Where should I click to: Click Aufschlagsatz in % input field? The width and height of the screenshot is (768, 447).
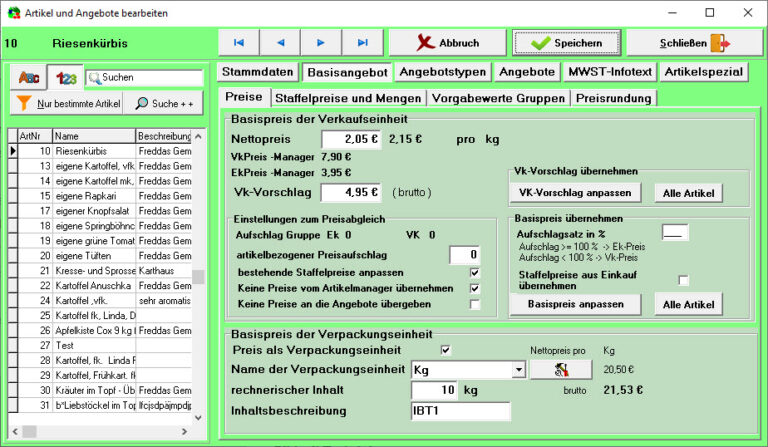click(x=674, y=233)
